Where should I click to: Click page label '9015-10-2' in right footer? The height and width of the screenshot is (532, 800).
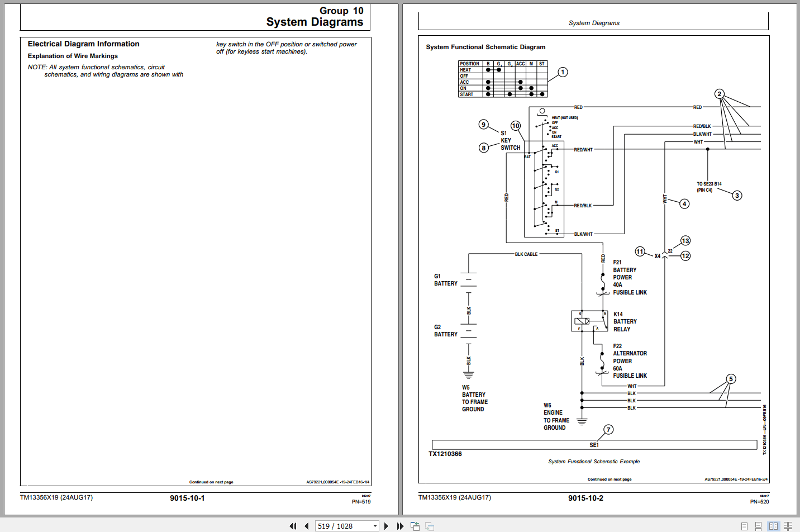[x=585, y=498]
